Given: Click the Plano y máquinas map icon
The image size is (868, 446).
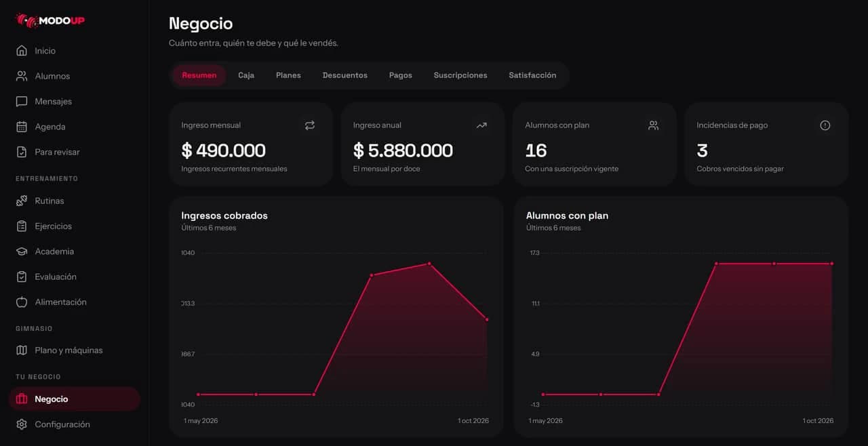Looking at the screenshot, I should tap(22, 350).
